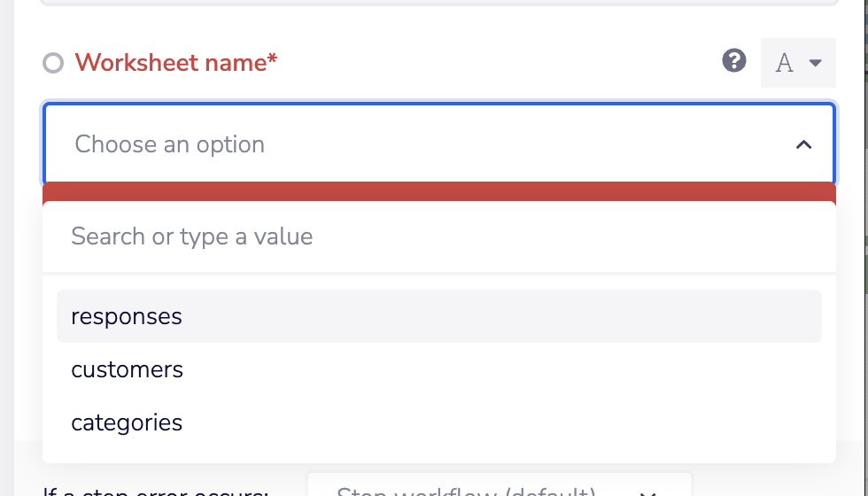Image resolution: width=868 pixels, height=496 pixels.
Task: Click the red asterisk after Worksheet name
Action: click(272, 61)
